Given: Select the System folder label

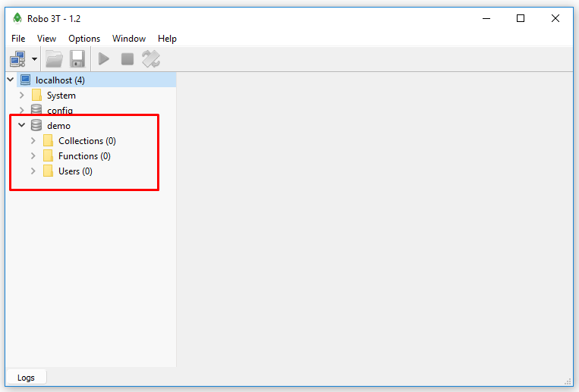Looking at the screenshot, I should coord(61,96).
